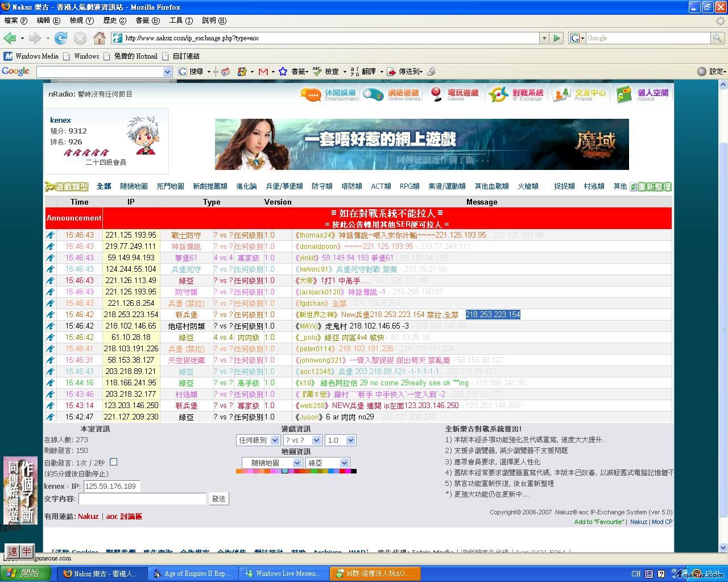The image size is (728, 582).
Task: Open the 工具 (T) Tools menu
Action: point(181,20)
